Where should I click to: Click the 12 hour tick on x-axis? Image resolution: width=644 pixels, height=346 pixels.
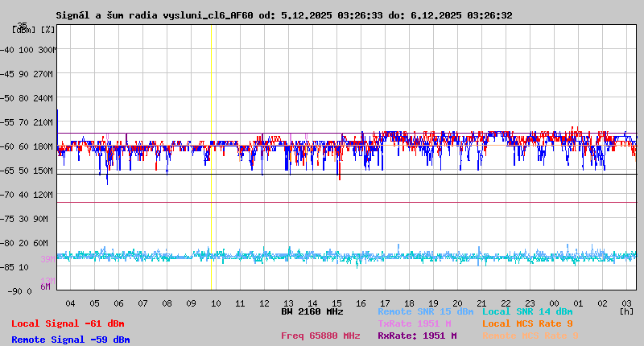coord(264,303)
